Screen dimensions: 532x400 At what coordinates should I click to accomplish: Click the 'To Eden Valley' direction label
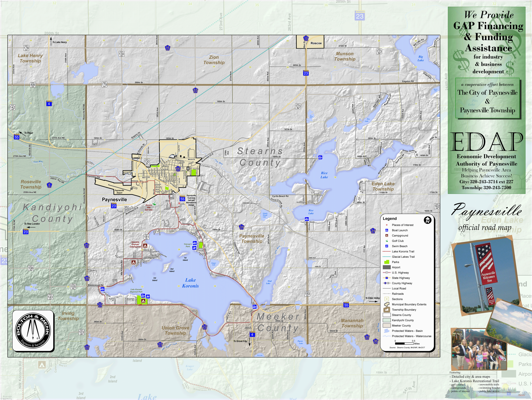tap(373, 298)
